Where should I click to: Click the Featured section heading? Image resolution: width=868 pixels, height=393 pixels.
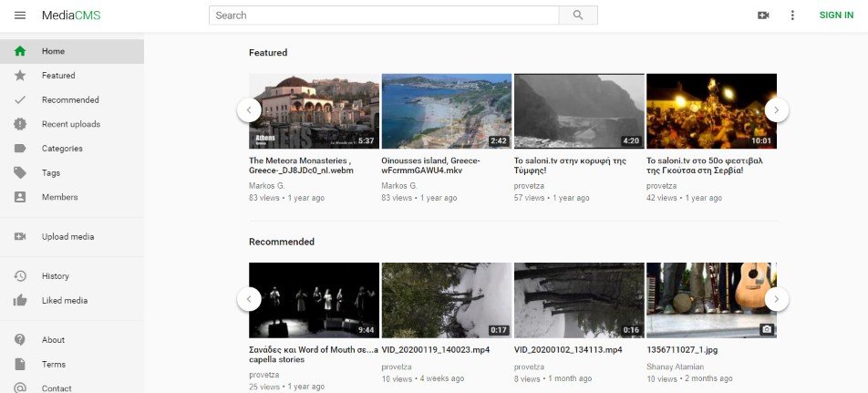tap(268, 53)
